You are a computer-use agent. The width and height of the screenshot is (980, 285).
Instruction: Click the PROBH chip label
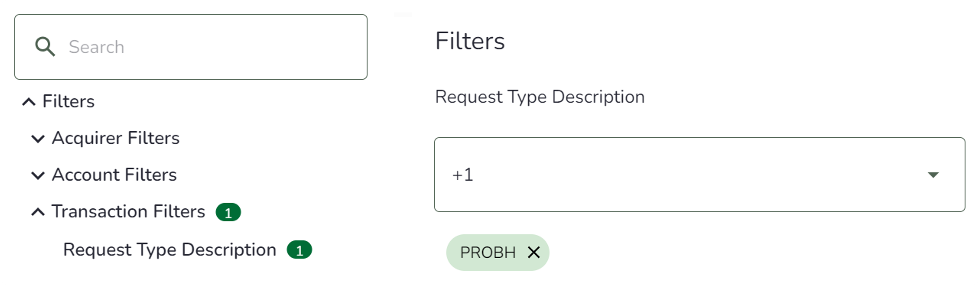tap(487, 253)
